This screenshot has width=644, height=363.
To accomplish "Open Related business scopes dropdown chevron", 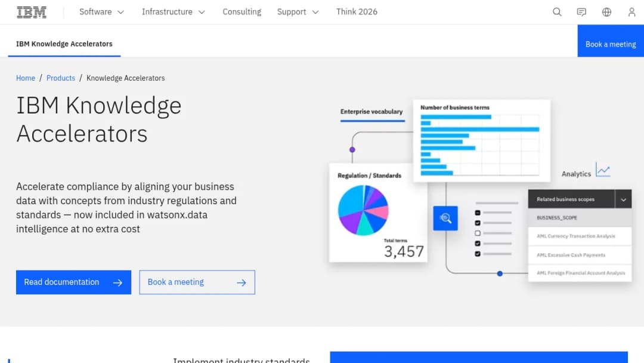I will 623,199.
